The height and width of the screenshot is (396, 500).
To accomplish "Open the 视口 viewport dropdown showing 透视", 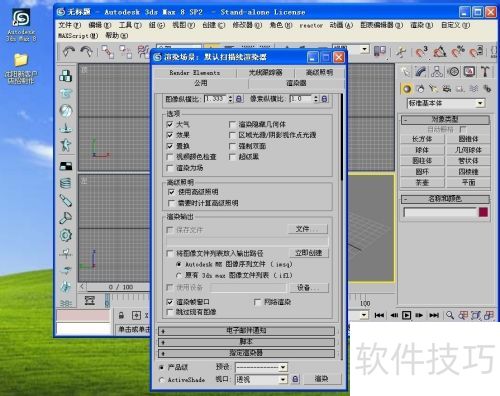I will pyautogui.click(x=261, y=379).
